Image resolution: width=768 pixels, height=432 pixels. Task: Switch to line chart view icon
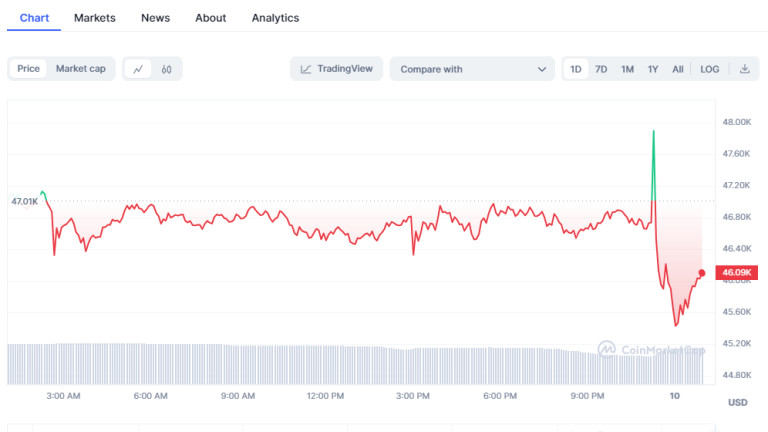point(139,69)
